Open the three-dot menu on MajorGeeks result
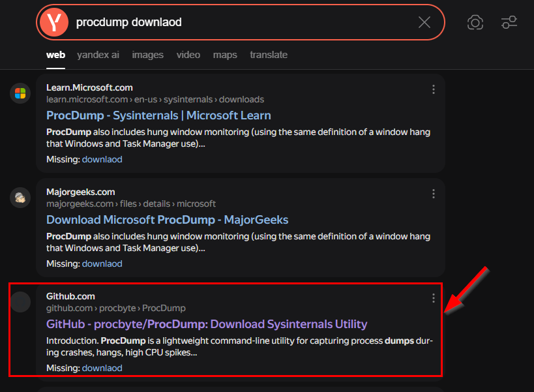 tap(434, 194)
